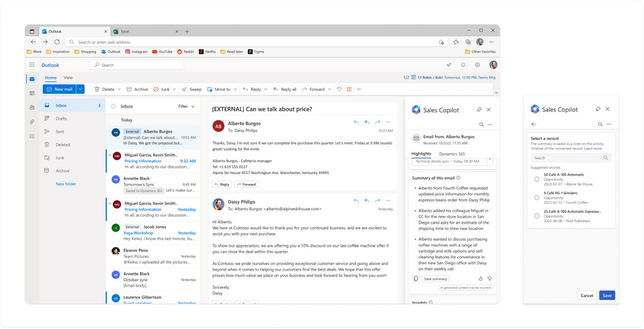Close Sales Copilot pane in Outlook

[x=488, y=110]
